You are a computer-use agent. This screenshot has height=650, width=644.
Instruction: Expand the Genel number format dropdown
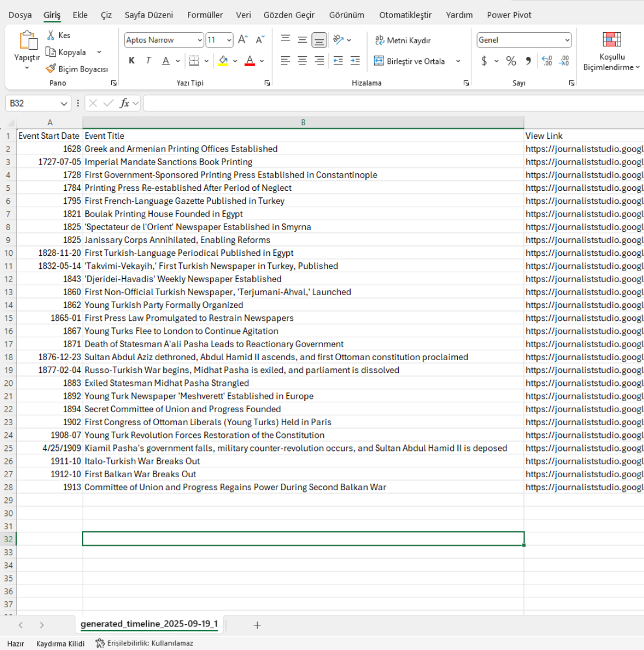coord(567,40)
